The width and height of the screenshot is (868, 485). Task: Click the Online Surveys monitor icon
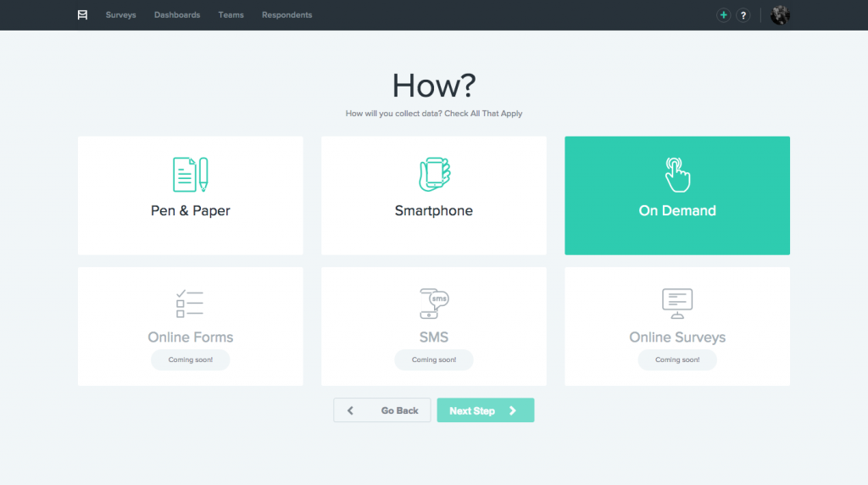coord(677,304)
